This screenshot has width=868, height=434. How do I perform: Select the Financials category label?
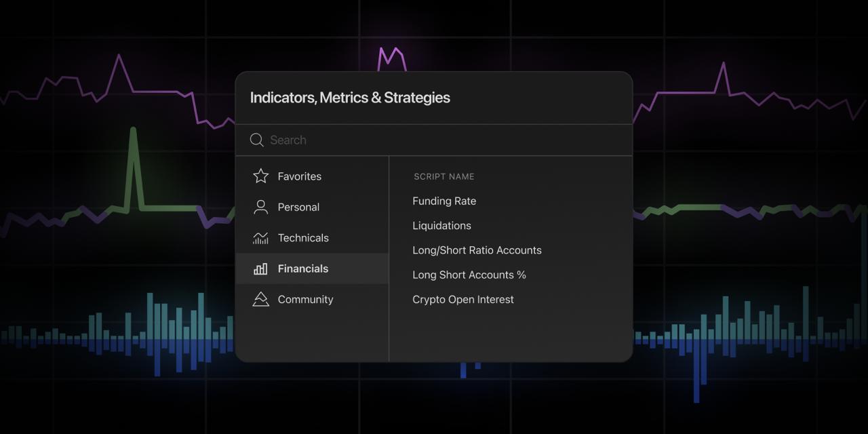click(x=303, y=269)
